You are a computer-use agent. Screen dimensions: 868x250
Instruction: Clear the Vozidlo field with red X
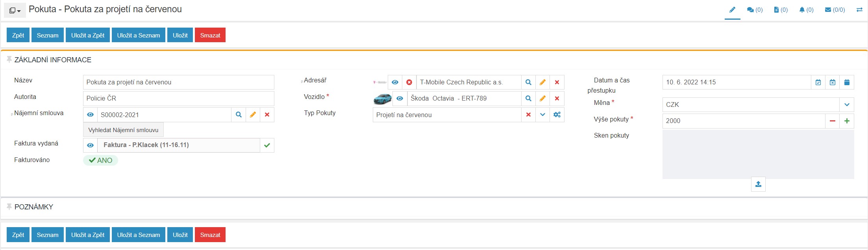557,99
